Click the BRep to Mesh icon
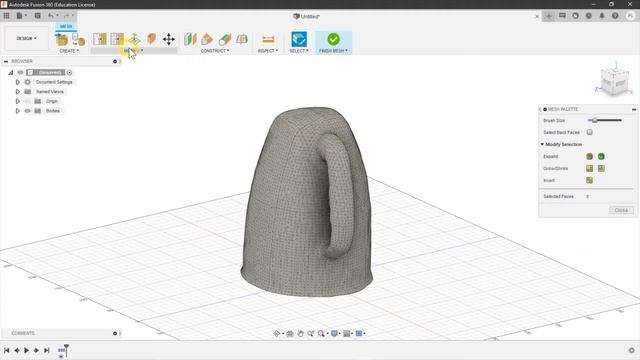640x360 pixels. tap(78, 40)
